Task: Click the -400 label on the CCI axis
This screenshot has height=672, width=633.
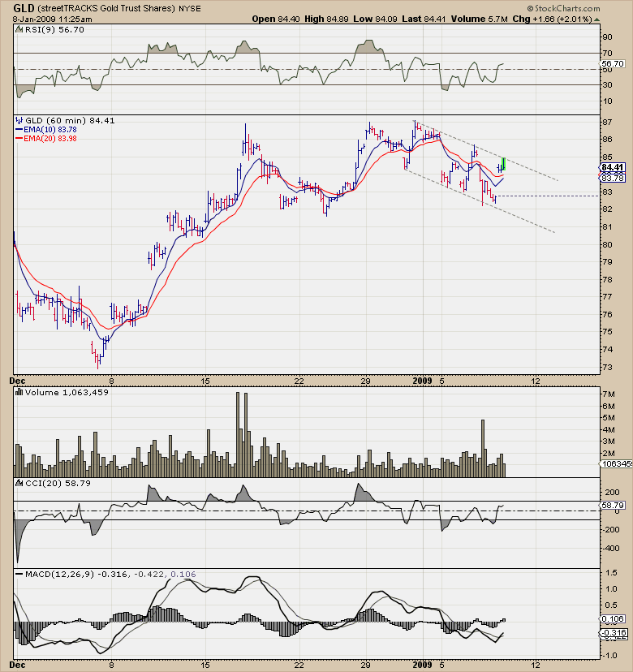Action: click(x=610, y=548)
